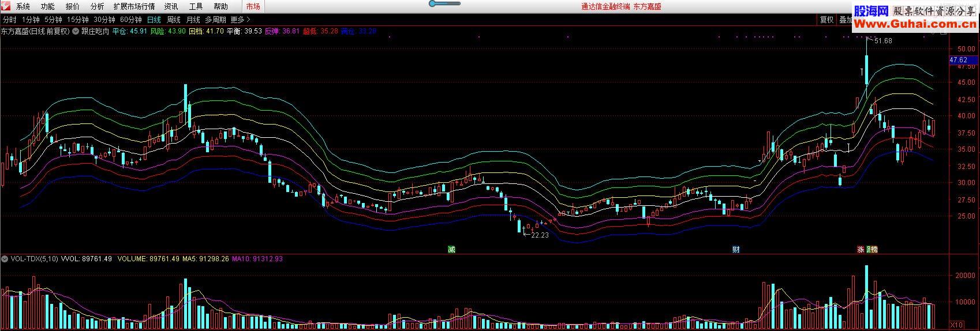Viewport: 980px width, 331px height.
Task: Expand the 更多 periods list
Action: pos(240,20)
